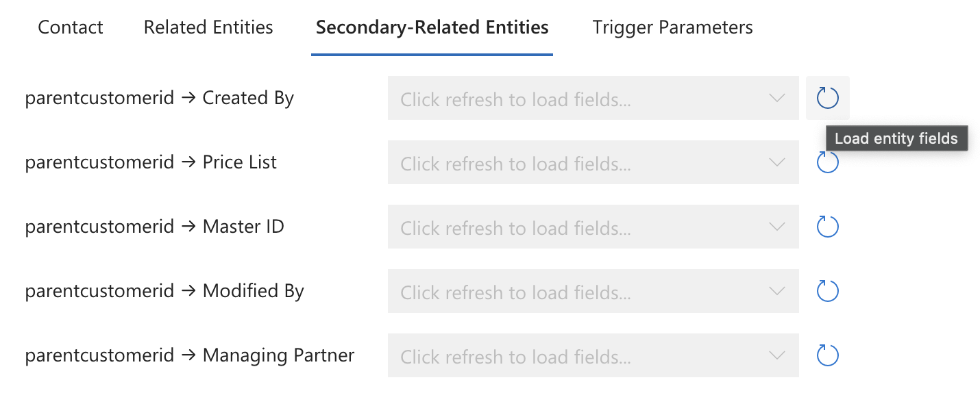The image size is (980, 393).
Task: Open the Created By fields dropdown
Action: [x=593, y=98]
